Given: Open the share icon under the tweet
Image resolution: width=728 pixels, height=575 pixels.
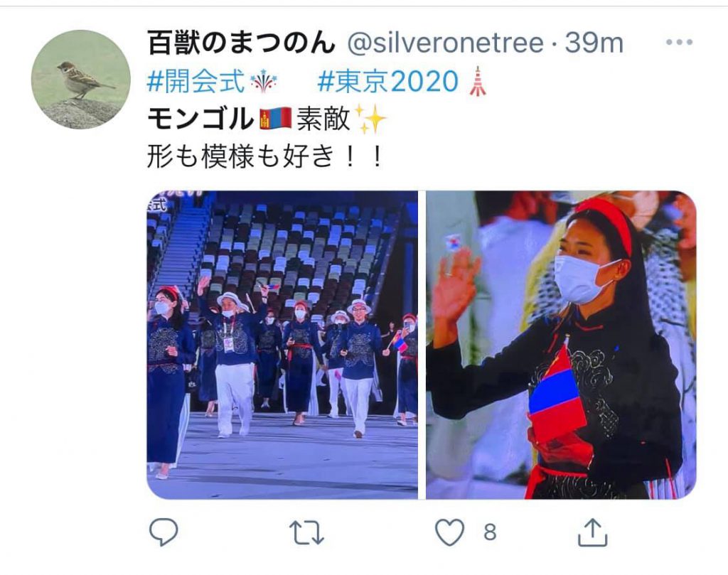Looking at the screenshot, I should click(x=592, y=532).
